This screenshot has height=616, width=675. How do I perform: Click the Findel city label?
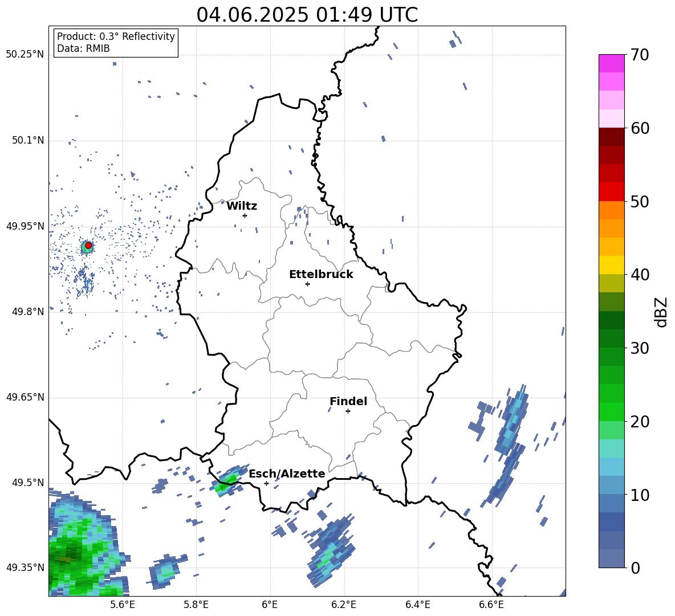[x=348, y=401]
